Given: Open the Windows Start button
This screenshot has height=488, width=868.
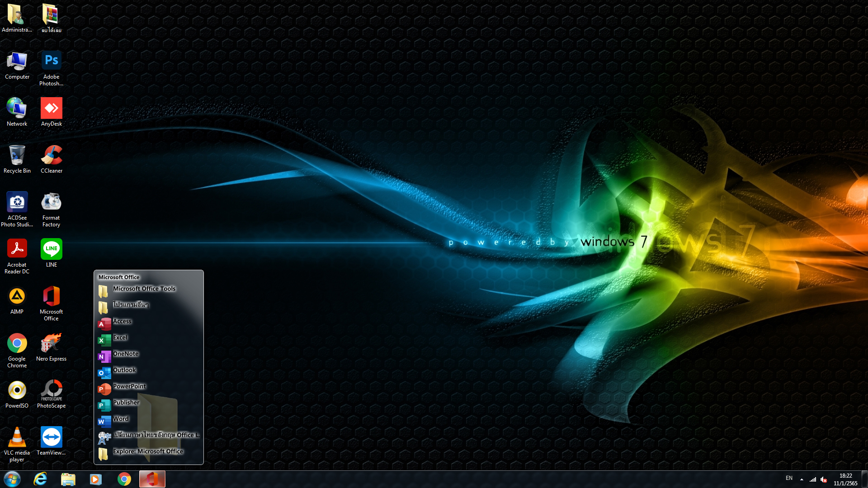Looking at the screenshot, I should pos(12,479).
